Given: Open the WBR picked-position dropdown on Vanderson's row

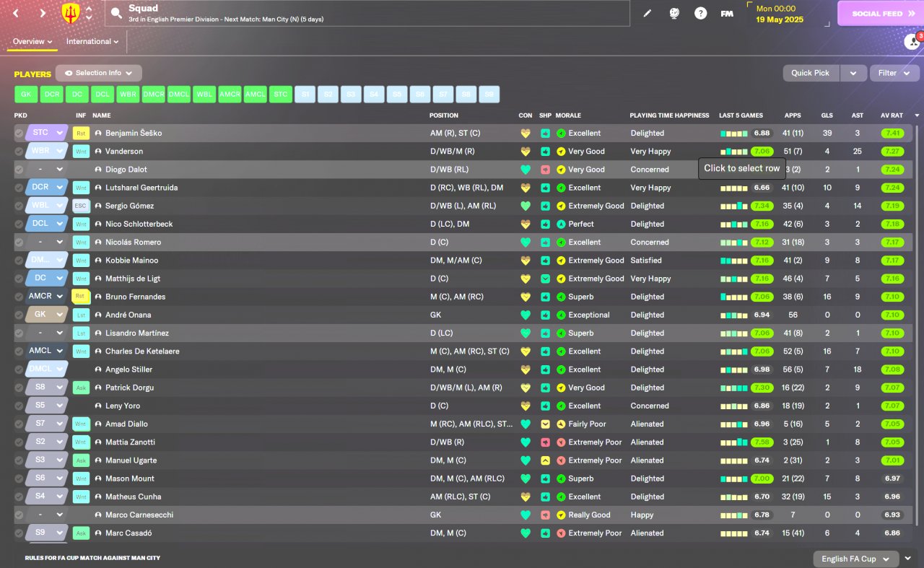Looking at the screenshot, I should coord(46,151).
